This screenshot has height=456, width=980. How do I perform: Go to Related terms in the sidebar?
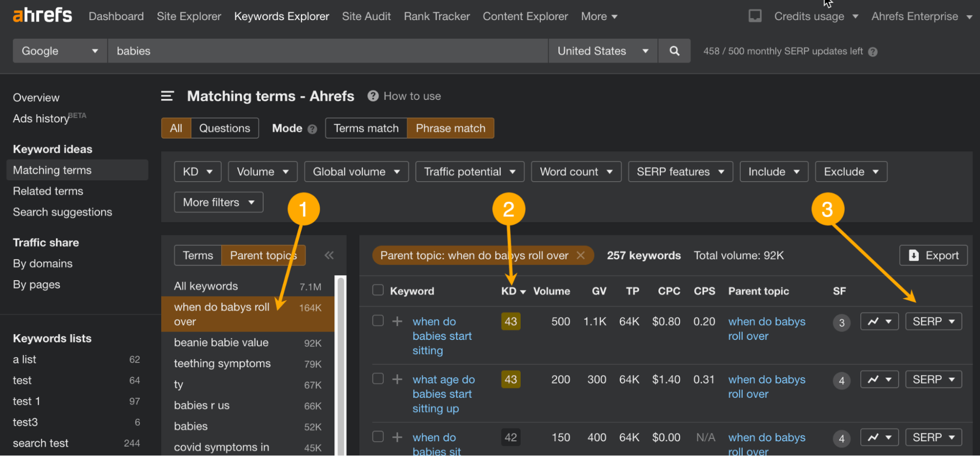pos(48,191)
